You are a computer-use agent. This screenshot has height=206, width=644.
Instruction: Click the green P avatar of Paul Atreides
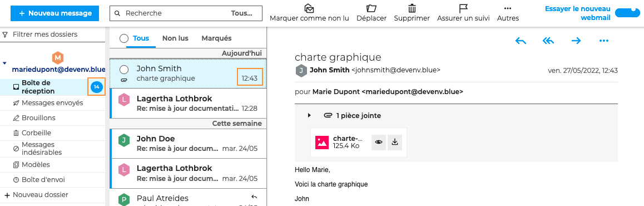point(123,200)
